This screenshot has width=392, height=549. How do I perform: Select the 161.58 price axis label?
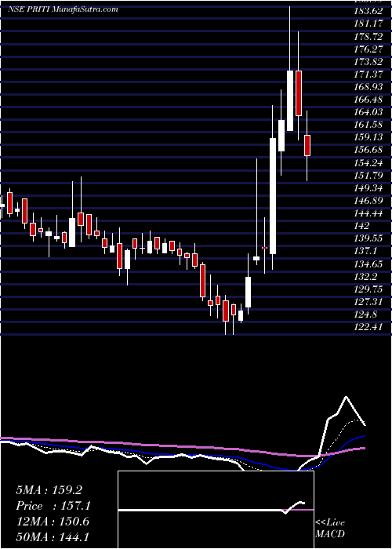click(368, 125)
